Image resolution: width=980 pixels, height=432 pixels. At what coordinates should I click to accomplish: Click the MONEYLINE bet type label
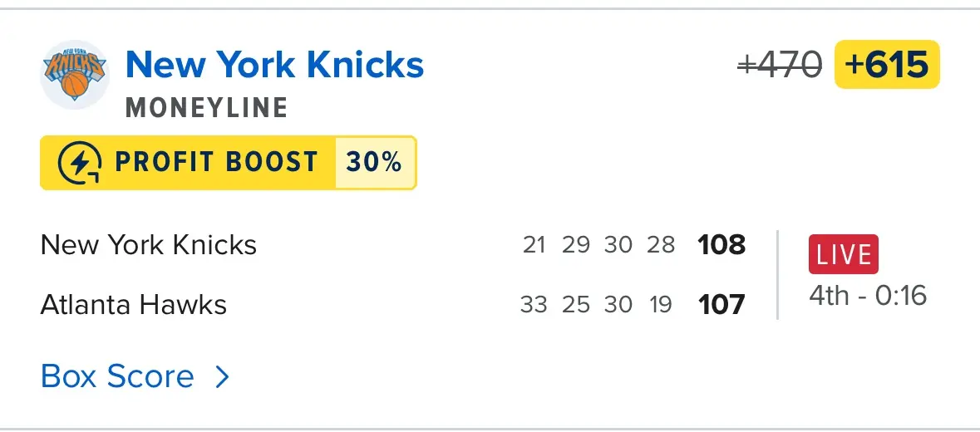(x=207, y=108)
